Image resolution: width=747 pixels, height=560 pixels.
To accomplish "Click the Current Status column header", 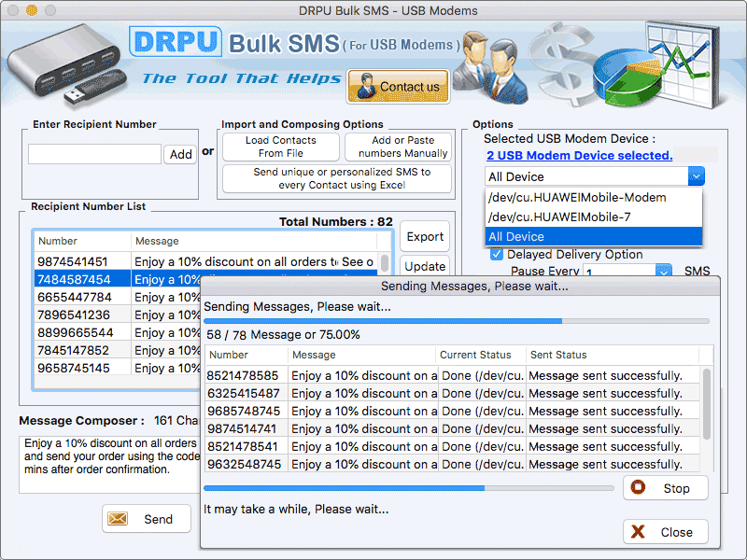I will coord(481,355).
